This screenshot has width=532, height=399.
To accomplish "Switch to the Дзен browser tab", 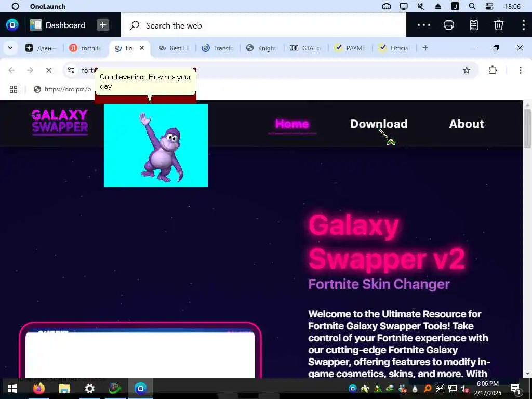I will point(42,48).
